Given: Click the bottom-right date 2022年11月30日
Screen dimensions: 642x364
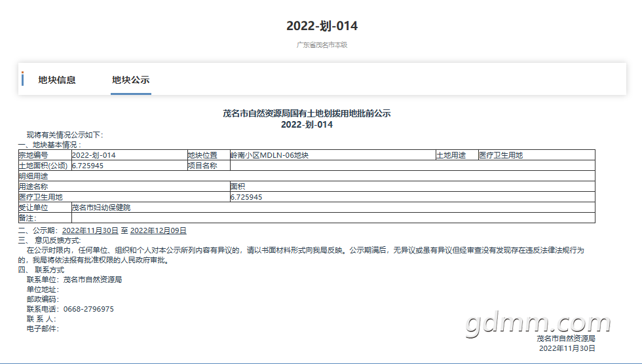Looking at the screenshot, I should [x=567, y=348].
